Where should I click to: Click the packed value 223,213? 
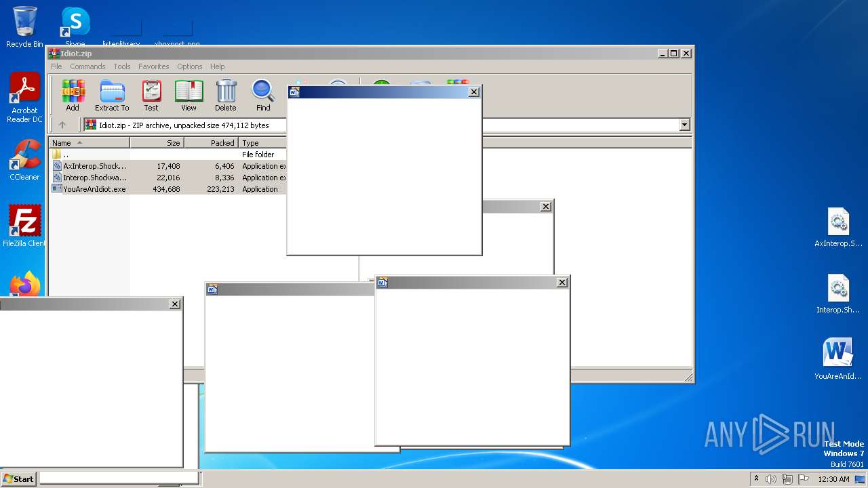pyautogui.click(x=220, y=189)
